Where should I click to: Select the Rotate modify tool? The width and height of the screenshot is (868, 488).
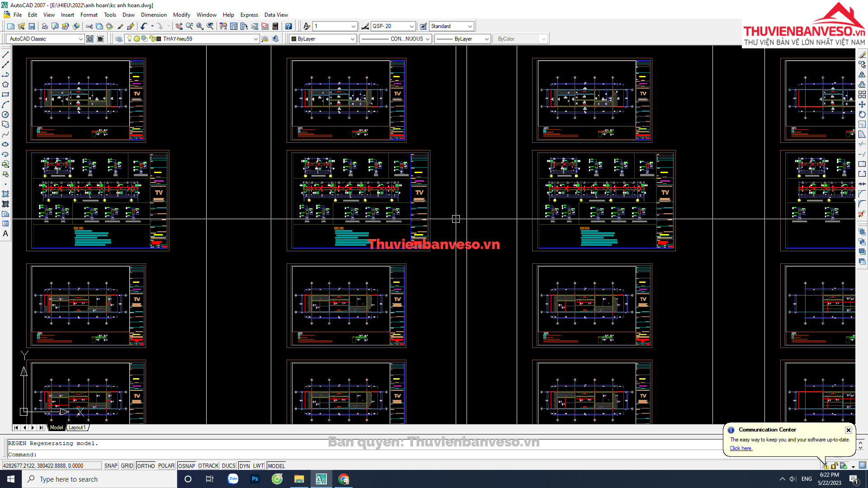pyautogui.click(x=862, y=114)
